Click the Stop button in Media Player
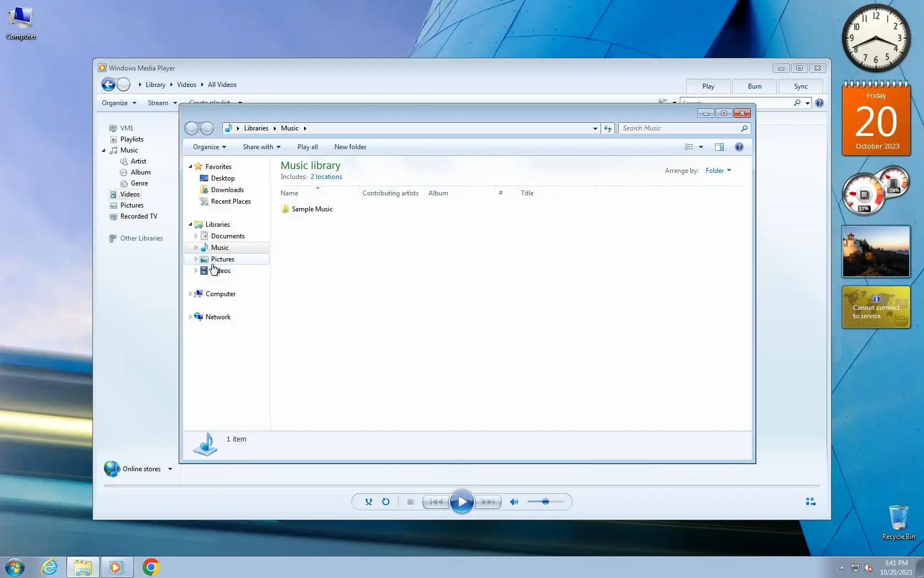Image resolution: width=924 pixels, height=578 pixels. pyautogui.click(x=410, y=501)
